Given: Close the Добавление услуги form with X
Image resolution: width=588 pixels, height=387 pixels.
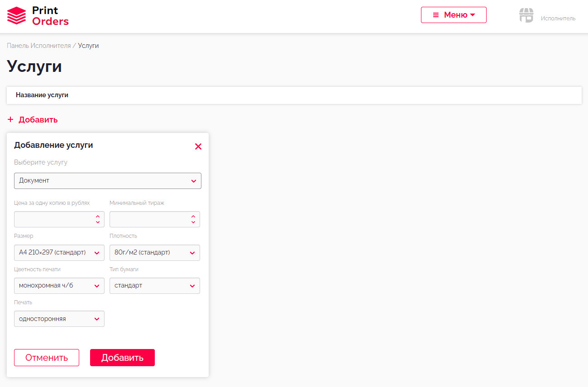Looking at the screenshot, I should tap(198, 146).
